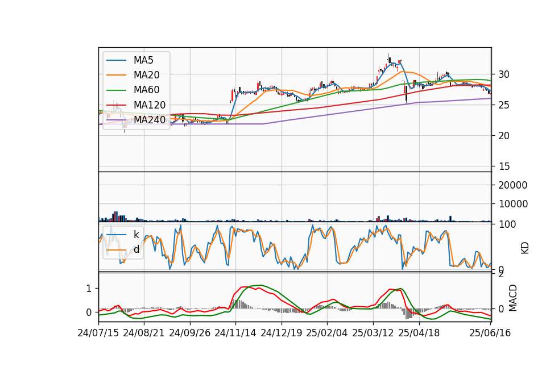
Task: Click the MACD axis title
Action: [x=513, y=297]
